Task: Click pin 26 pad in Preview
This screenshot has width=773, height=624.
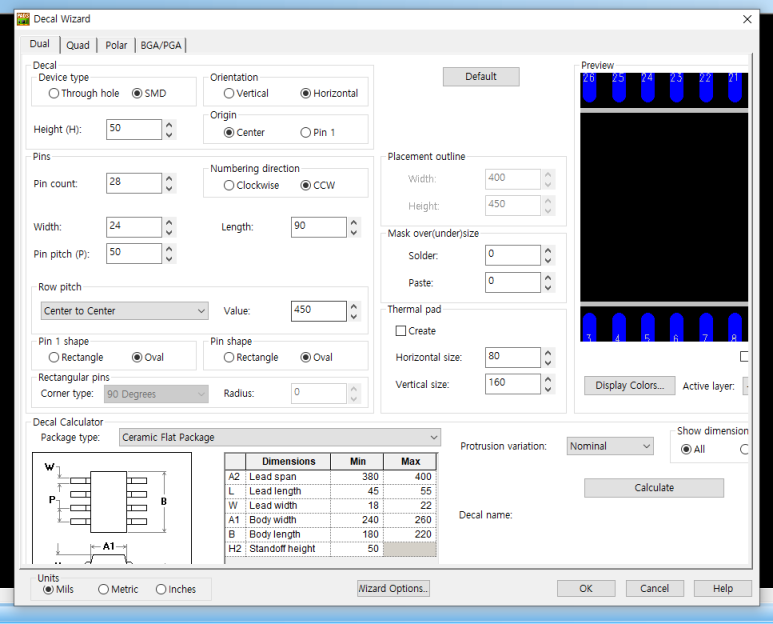Action: 589,87
